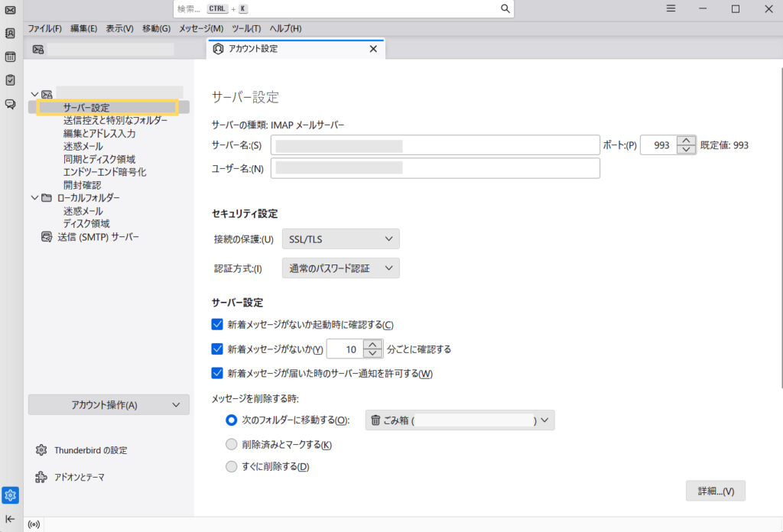Open the メッセージ(M) menu
783x532 pixels.
pyautogui.click(x=201, y=28)
